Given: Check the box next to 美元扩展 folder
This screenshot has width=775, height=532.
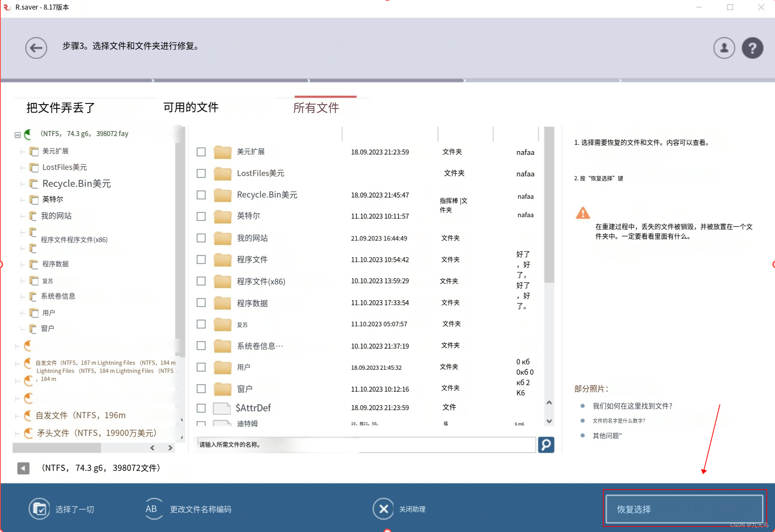Looking at the screenshot, I should point(201,152).
